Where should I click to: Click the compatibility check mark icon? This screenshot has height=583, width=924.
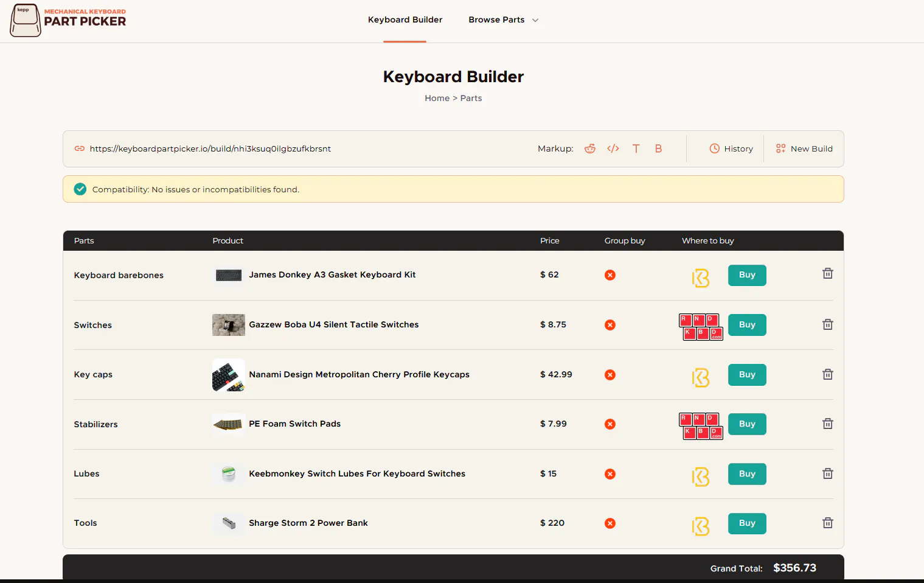click(x=80, y=189)
